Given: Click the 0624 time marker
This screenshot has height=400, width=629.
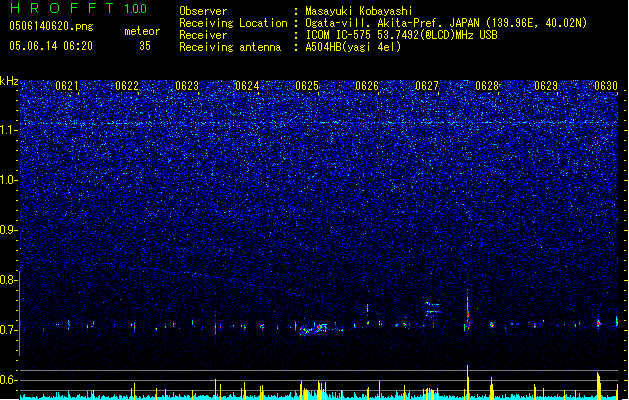Looking at the screenshot, I should [x=247, y=86].
